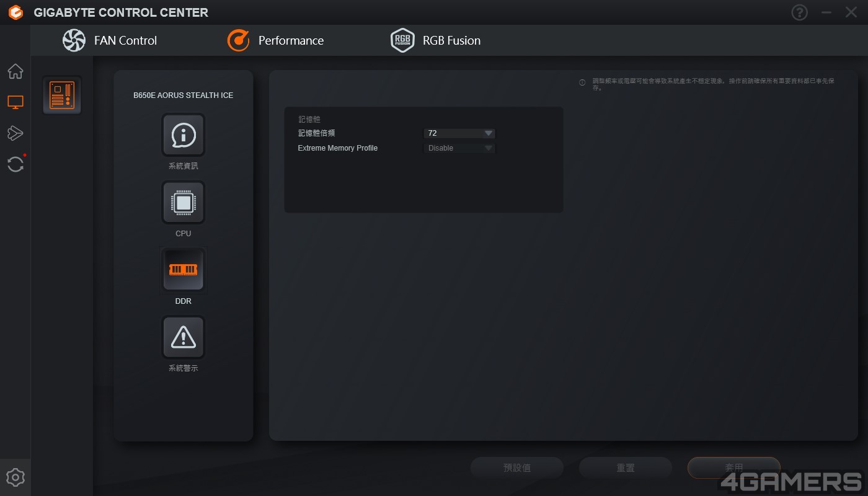
Task: Open the update sync sidebar icon
Action: [15, 164]
